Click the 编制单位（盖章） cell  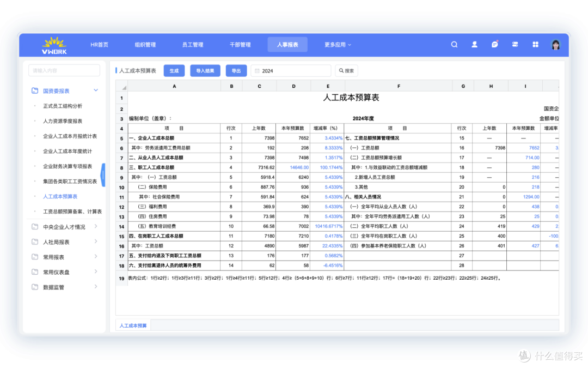click(150, 118)
